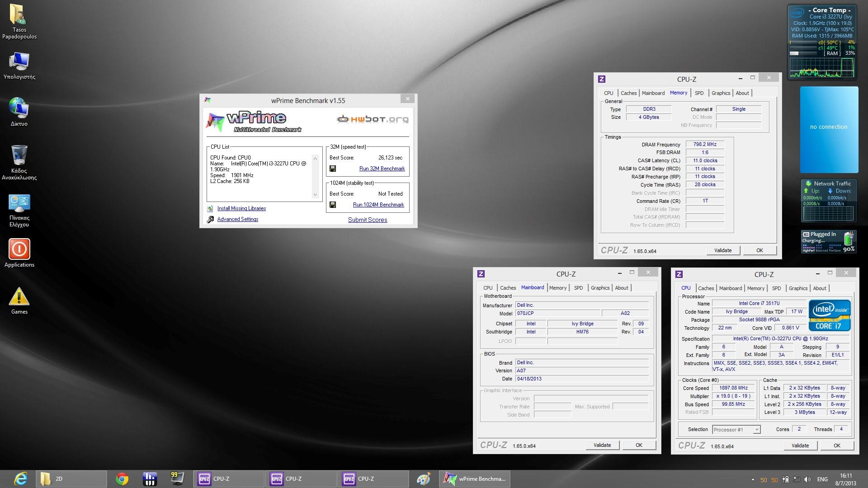
Task: Click the DRAM Frequency 798.2 MHz field
Action: coord(705,145)
